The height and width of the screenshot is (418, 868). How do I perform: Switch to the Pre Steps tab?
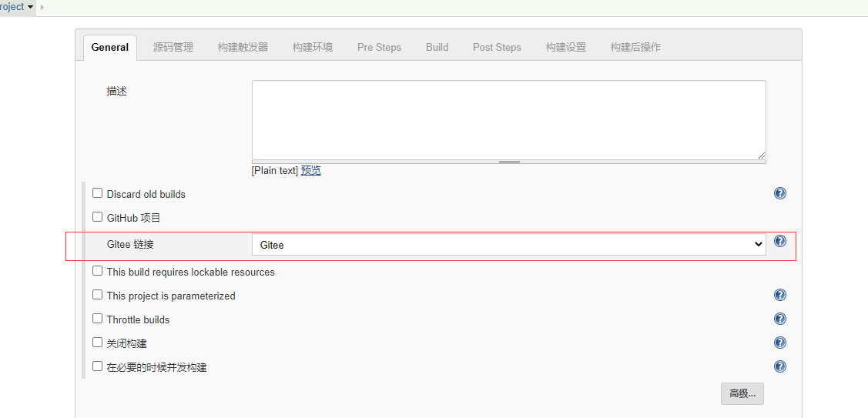379,48
